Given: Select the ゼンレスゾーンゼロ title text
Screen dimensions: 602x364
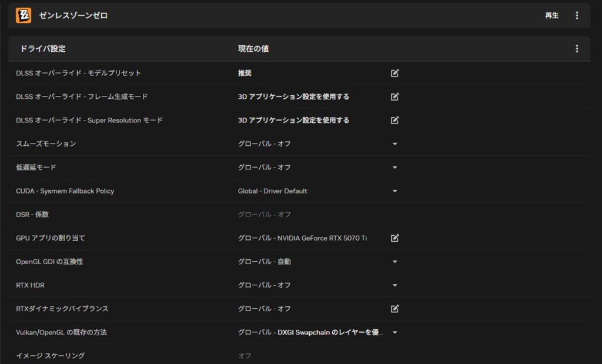Looking at the screenshot, I should (73, 15).
